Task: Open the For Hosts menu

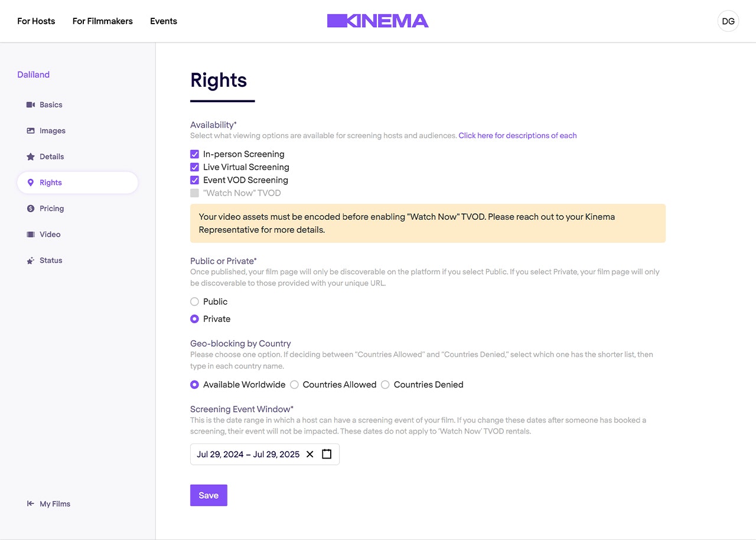Action: (36, 21)
